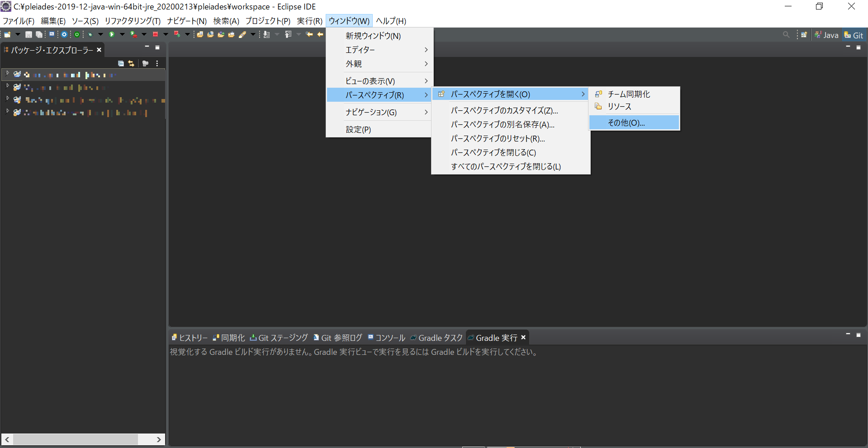Click the green power toolbar icon

point(77,34)
